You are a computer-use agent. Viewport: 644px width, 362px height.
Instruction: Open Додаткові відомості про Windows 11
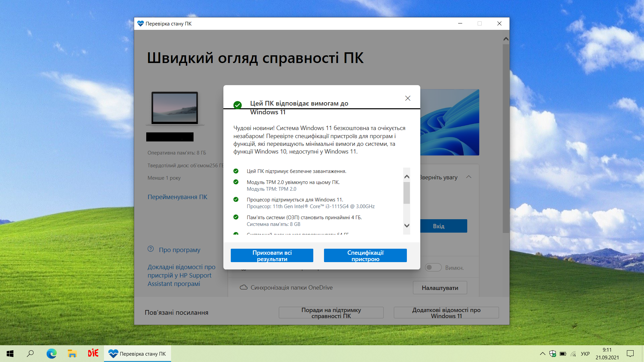pyautogui.click(x=446, y=313)
